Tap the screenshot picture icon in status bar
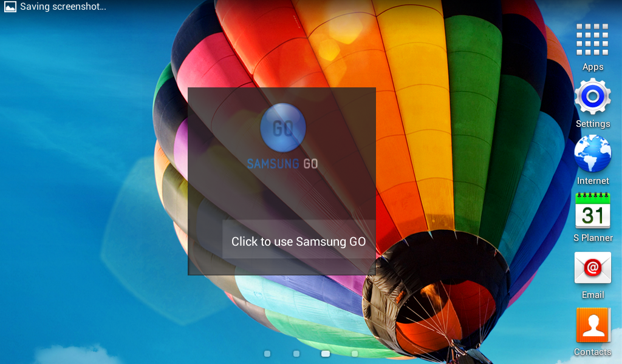The image size is (622, 364). 10,7
